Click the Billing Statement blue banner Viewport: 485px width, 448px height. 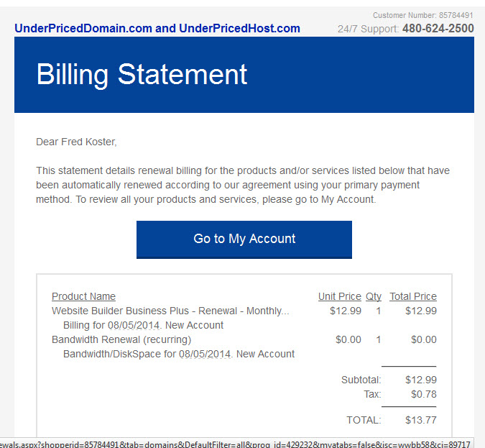pyautogui.click(x=244, y=75)
